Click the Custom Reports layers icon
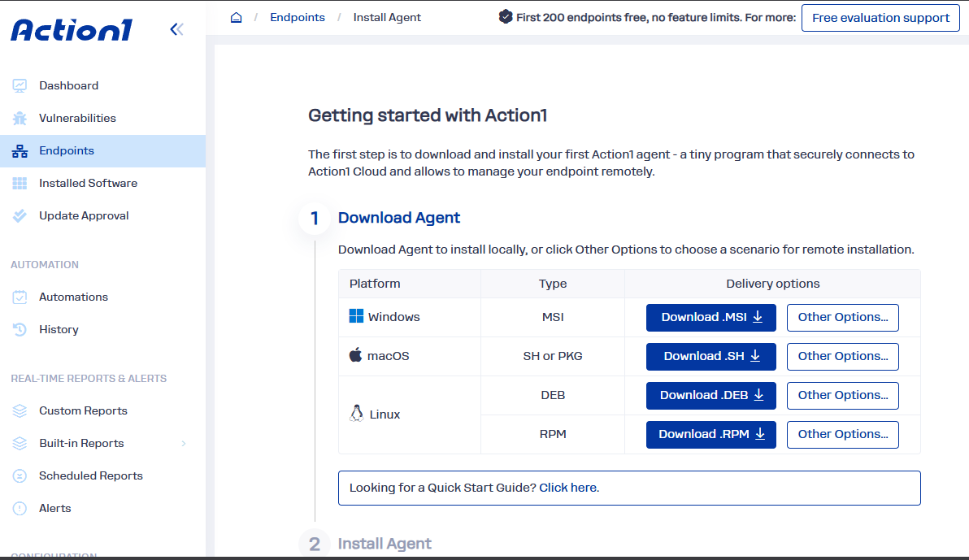 pos(20,411)
